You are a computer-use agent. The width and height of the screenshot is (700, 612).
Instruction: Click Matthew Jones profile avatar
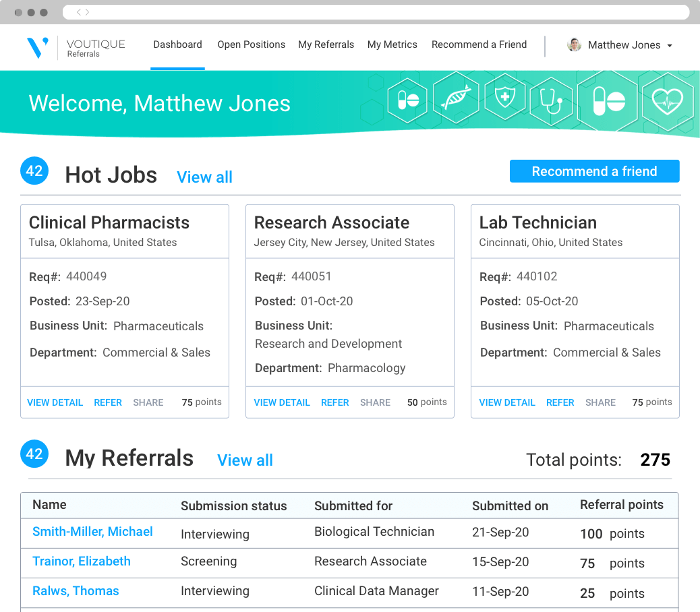[x=574, y=44]
